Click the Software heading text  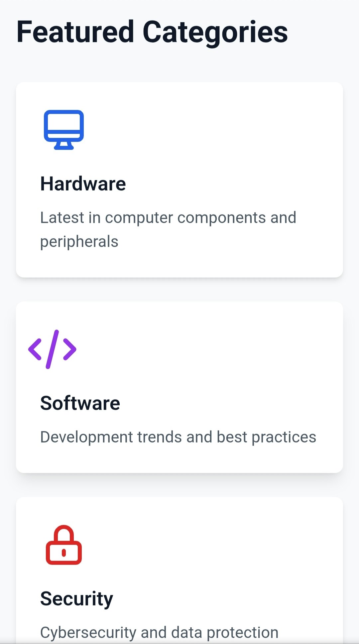coord(80,403)
